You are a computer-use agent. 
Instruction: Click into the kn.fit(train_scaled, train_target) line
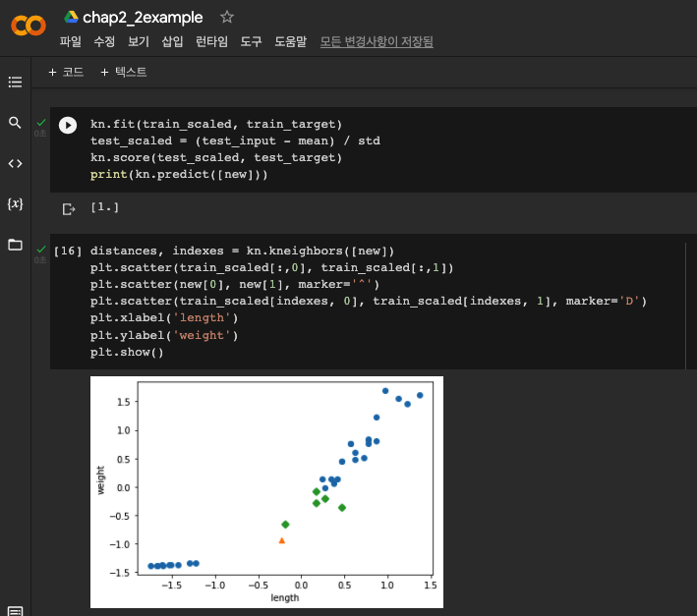pos(216,124)
